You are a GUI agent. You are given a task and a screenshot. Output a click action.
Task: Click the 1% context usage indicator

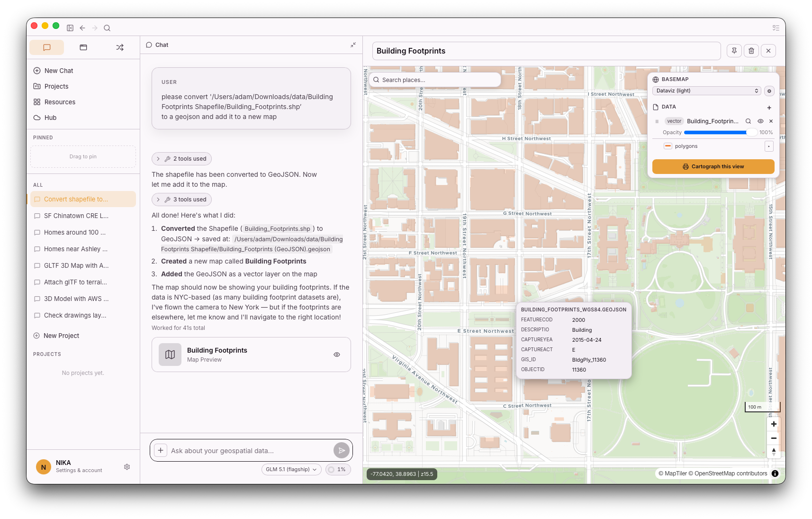pos(338,469)
